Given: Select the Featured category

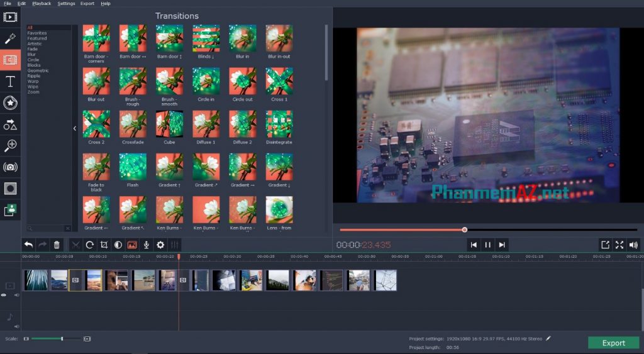Looking at the screenshot, I should (37, 38).
